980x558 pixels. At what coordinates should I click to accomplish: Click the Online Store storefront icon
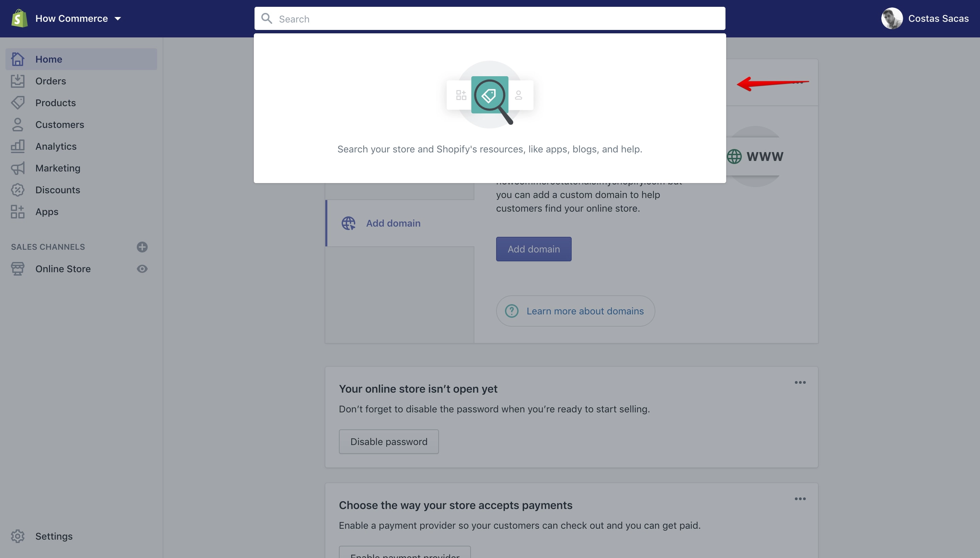pyautogui.click(x=18, y=269)
